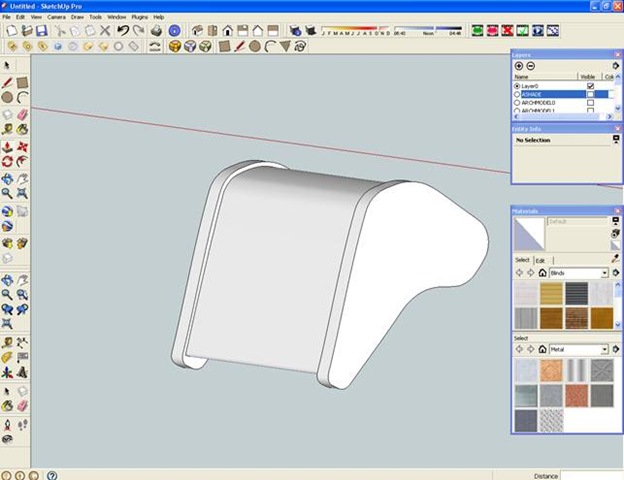Click the add layer plus icon
Screen dimensions: 624x480
click(519, 66)
